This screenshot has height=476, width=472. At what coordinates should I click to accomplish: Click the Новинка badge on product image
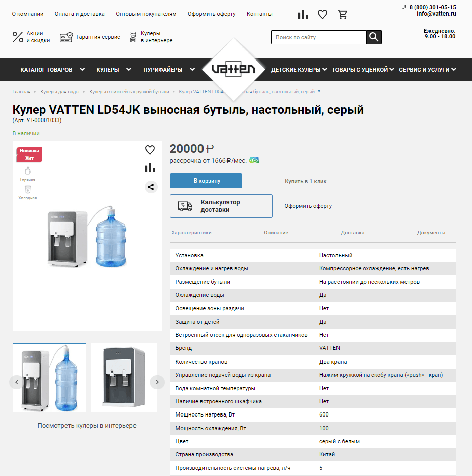[29, 151]
